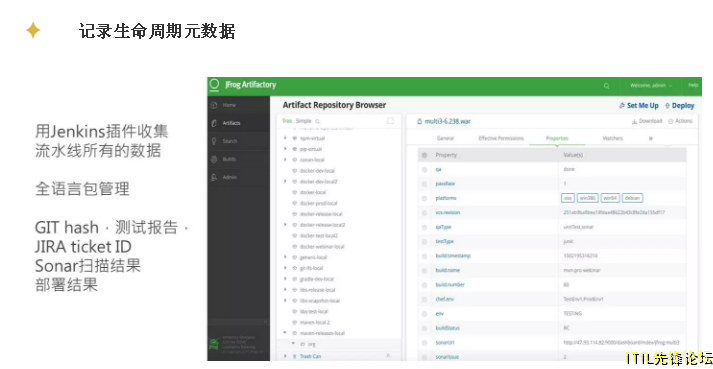Collapse the maven-releases-local node
Image resolution: width=713 pixels, height=369 pixels.
coord(285,333)
